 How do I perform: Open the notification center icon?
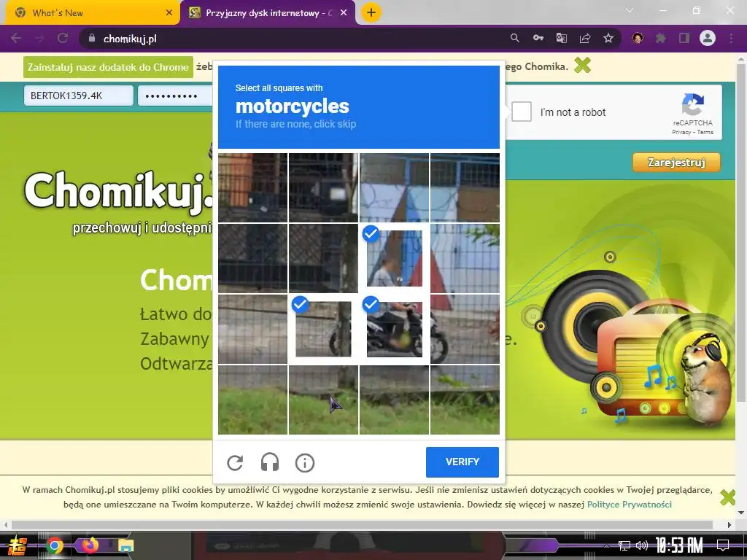click(x=723, y=545)
